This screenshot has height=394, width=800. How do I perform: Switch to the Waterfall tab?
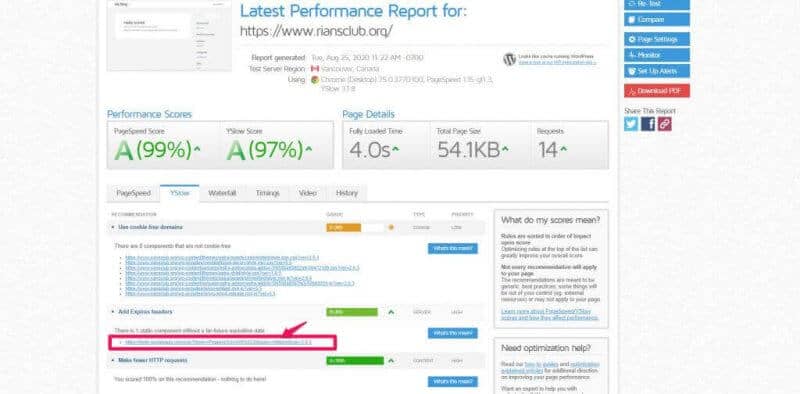point(222,193)
